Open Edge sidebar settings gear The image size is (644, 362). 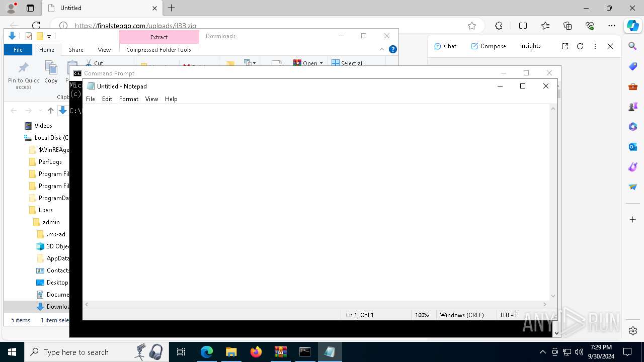(633, 331)
